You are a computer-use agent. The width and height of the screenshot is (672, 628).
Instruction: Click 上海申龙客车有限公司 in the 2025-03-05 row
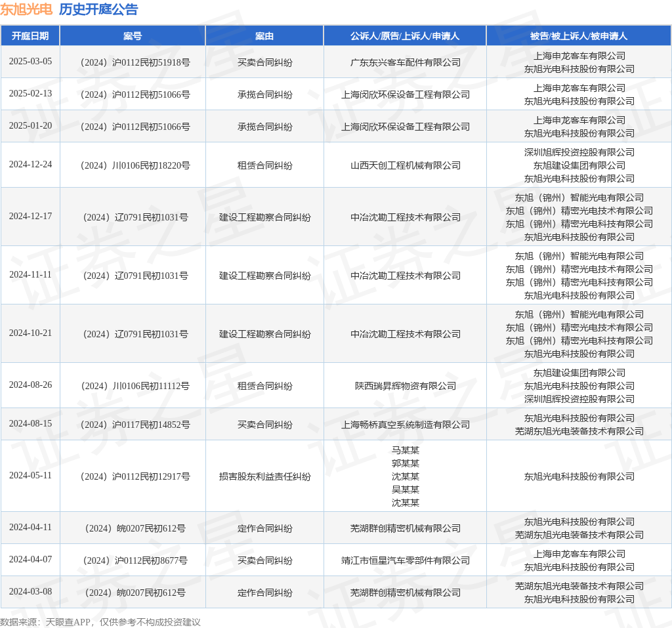point(579,56)
